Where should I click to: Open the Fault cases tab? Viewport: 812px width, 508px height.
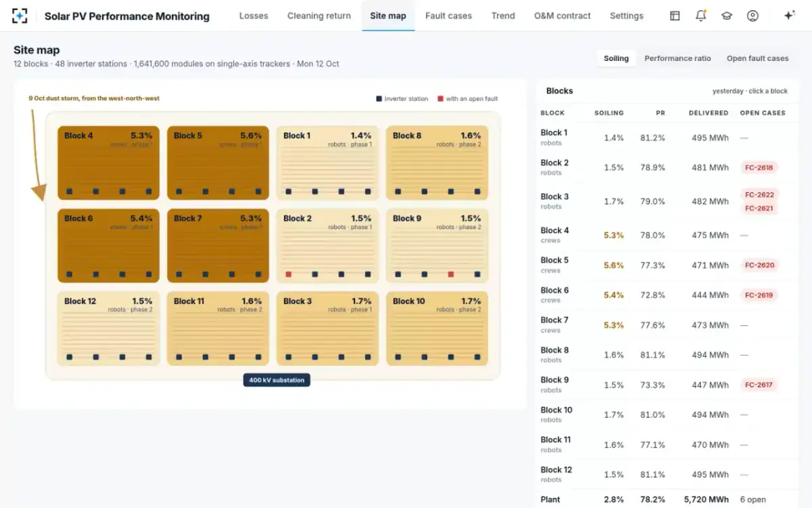[449, 16]
